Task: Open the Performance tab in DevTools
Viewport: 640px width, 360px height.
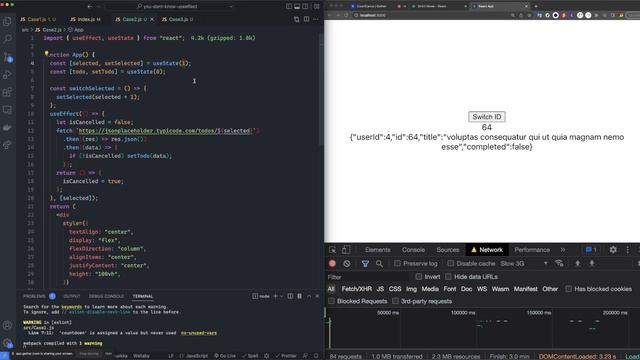Action: (532, 250)
